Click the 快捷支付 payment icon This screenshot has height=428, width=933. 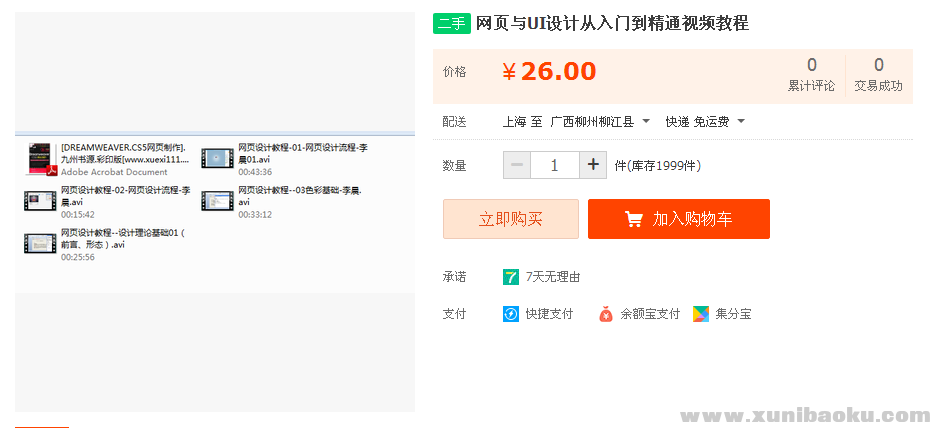[511, 314]
